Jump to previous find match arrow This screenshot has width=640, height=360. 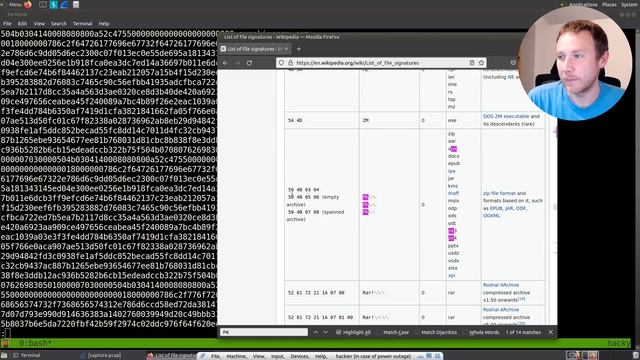(x=316, y=332)
